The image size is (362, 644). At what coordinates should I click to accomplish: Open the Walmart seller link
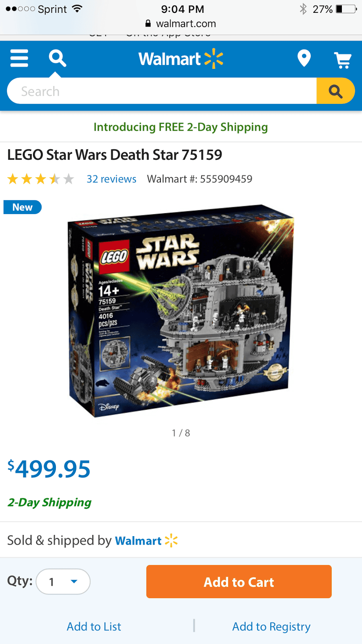tap(138, 541)
